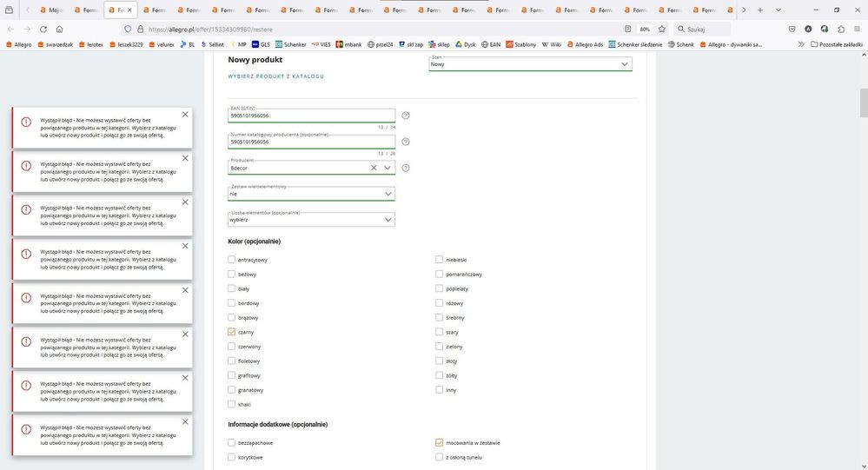Uncheck mocowania w zestawie checkbox
This screenshot has height=470, width=868.
[x=439, y=442]
